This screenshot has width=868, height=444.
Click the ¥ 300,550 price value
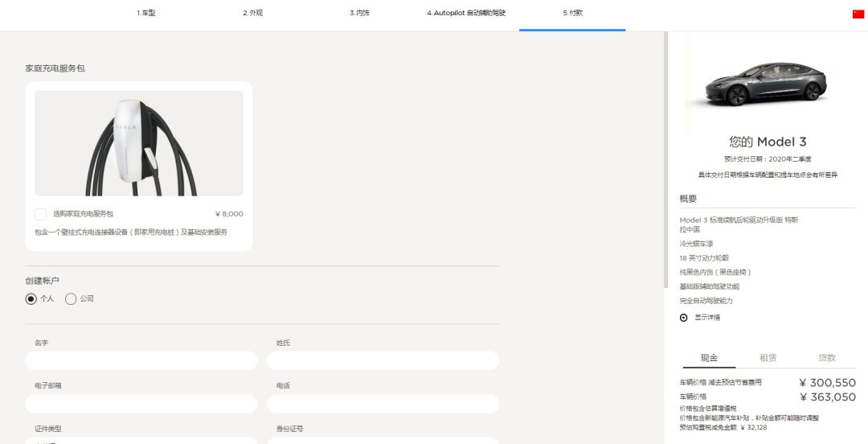point(828,383)
